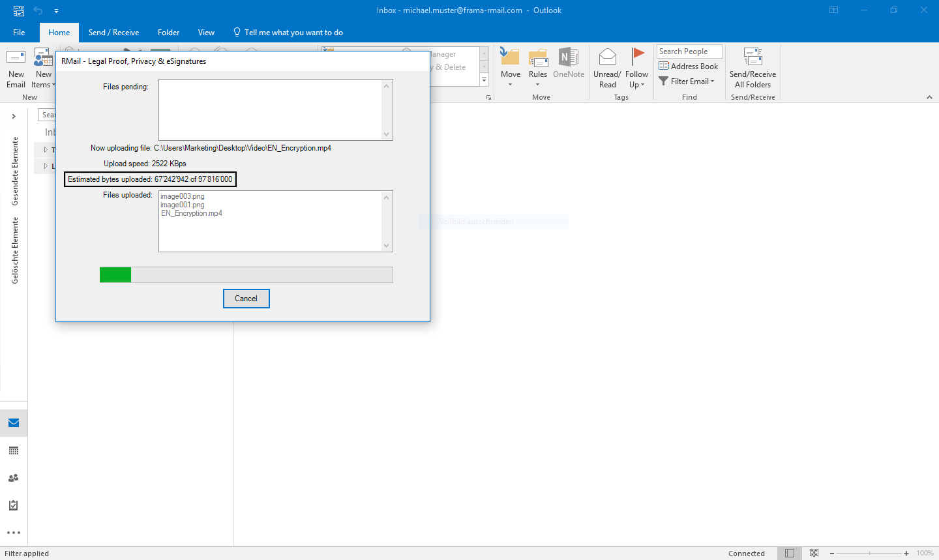Viewport: 939px width, 560px height.
Task: Select image001.png in Files uploaded
Action: [x=183, y=205]
